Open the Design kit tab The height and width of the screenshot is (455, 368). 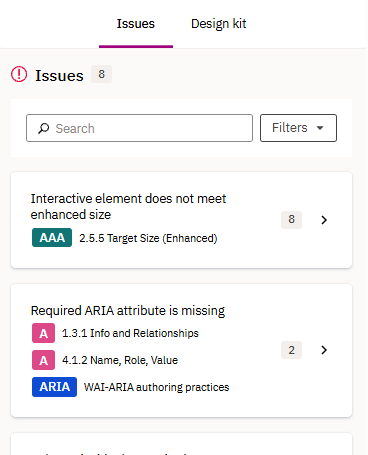point(219,24)
